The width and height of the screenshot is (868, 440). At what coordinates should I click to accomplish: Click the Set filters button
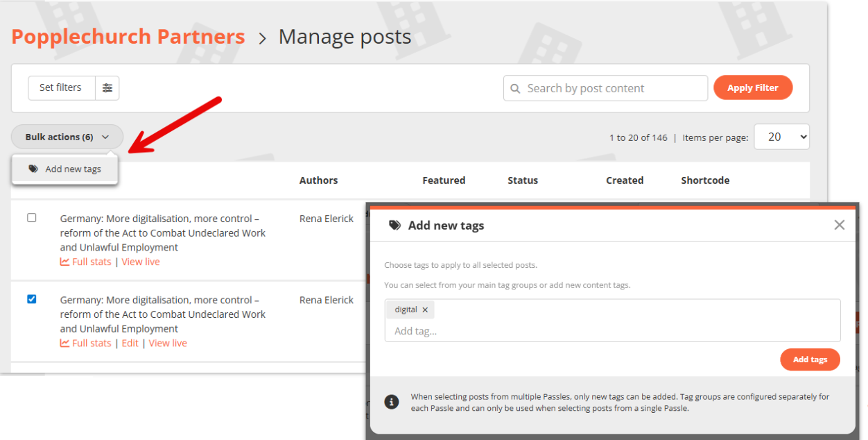coord(61,88)
